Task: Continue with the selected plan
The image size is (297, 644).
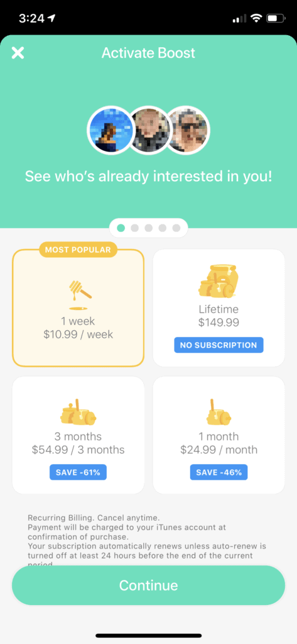Action: click(148, 585)
